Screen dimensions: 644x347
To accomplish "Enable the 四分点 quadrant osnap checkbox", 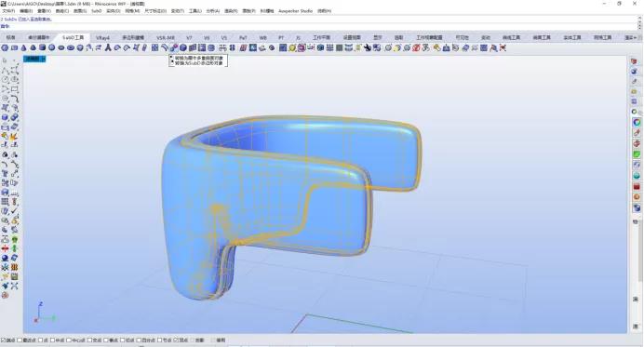I will coord(139,340).
